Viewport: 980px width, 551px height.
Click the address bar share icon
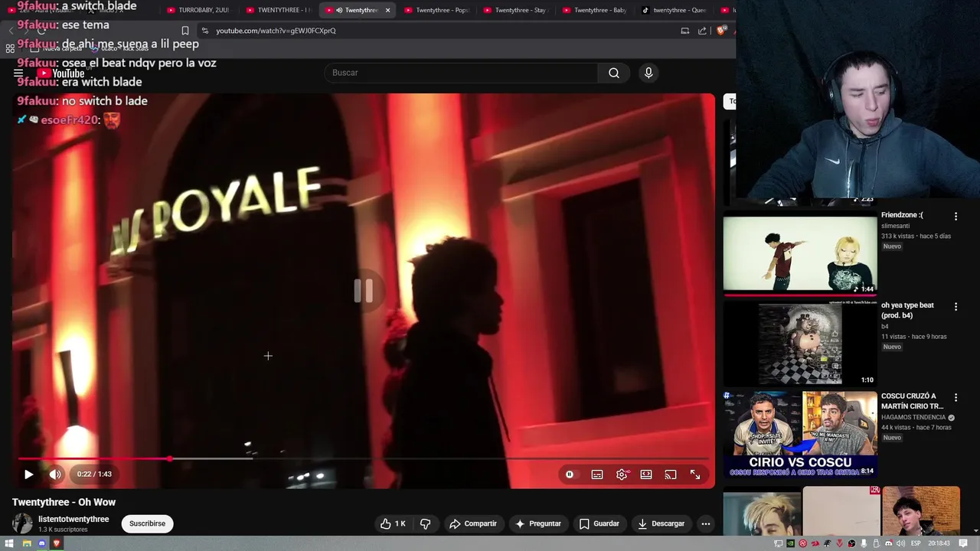pyautogui.click(x=702, y=31)
